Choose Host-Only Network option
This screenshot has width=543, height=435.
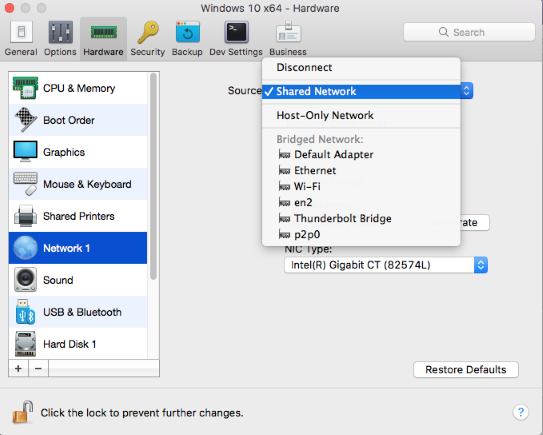pyautogui.click(x=361, y=115)
